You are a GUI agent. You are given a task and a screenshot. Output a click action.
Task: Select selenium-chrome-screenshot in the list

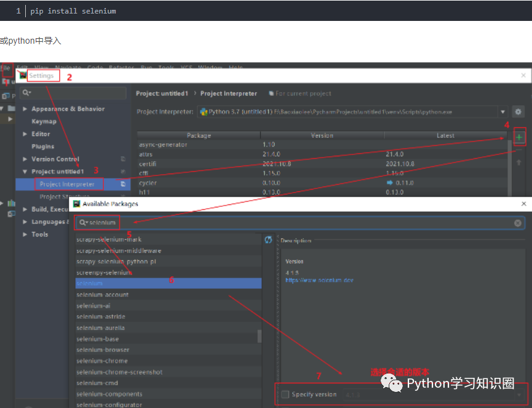click(169, 372)
